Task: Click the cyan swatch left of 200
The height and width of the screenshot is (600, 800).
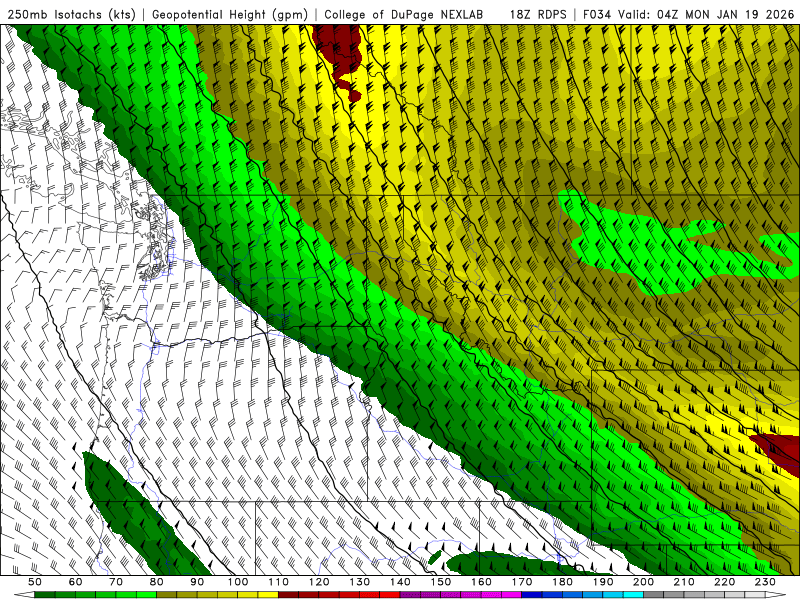Action: pyautogui.click(x=633, y=595)
